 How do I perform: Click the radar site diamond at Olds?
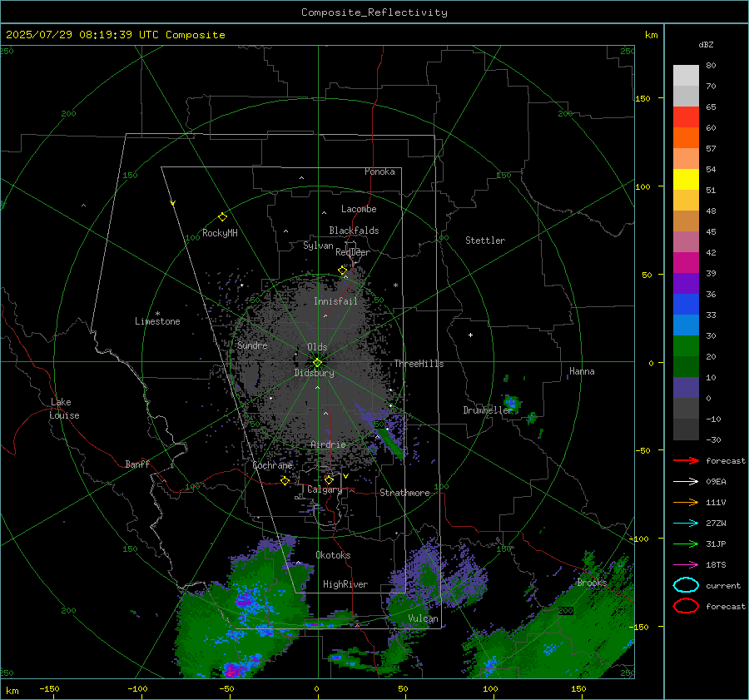click(x=317, y=363)
